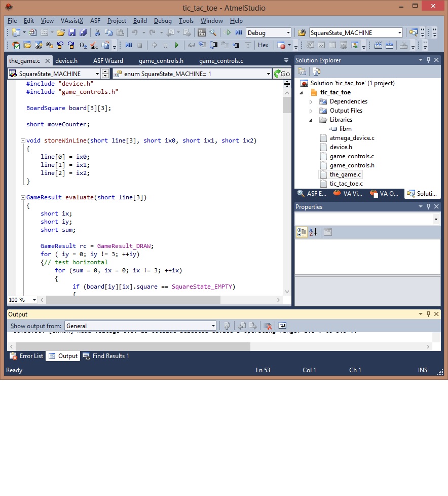Viewport: 448px width, 496px height.
Task: Switch to the ASF Wizard tab
Action: [x=108, y=61]
